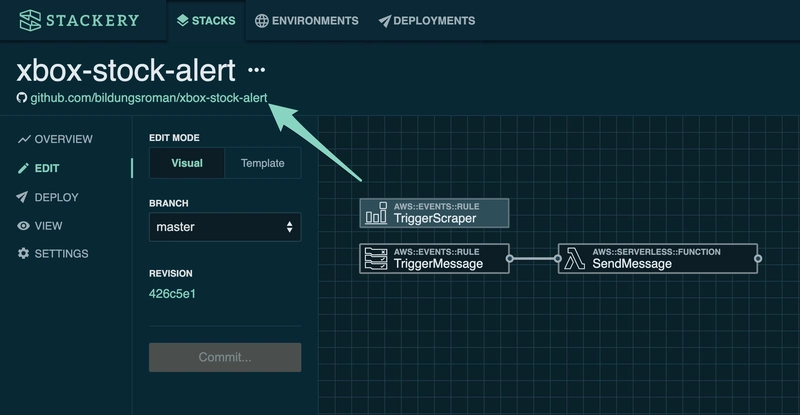Click the SendMessage lambda icon
This screenshot has width=800, height=415.
[575, 258]
